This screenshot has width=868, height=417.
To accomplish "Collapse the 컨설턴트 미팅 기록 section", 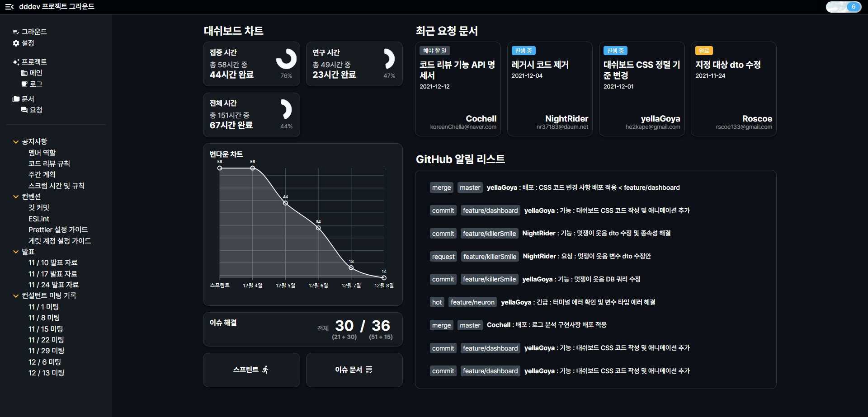I will (16, 296).
